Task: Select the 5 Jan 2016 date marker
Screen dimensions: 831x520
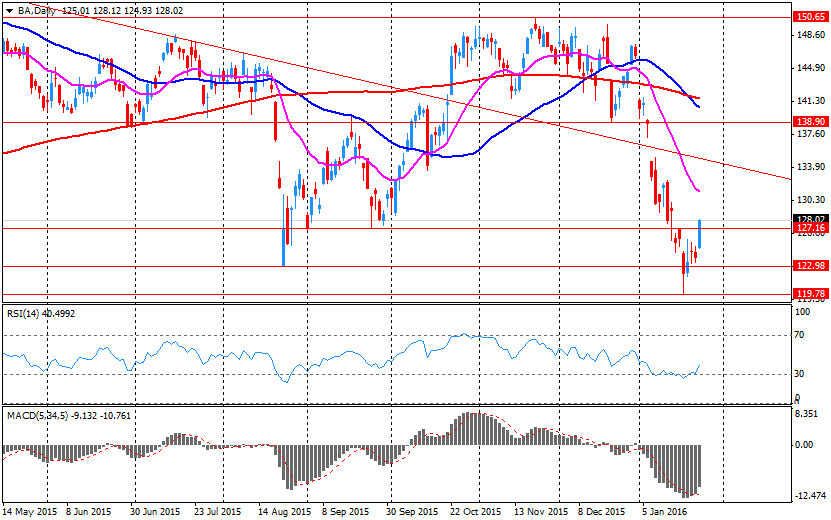Action: point(662,511)
